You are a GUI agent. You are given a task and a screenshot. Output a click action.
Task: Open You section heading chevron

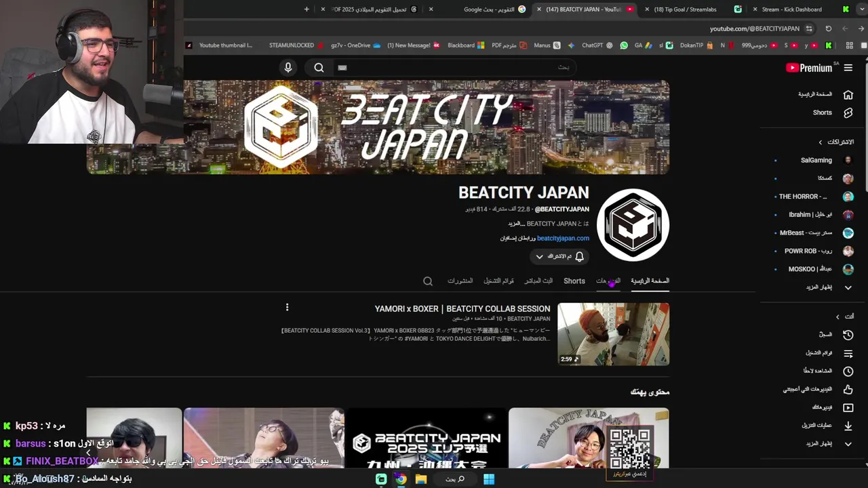point(837,317)
